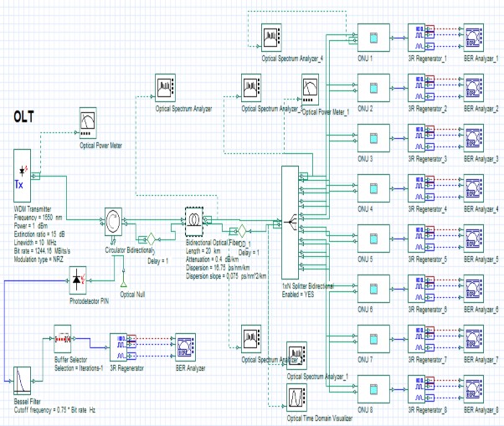Open the BER Analyzer_6 visualizer

[x=476, y=285]
